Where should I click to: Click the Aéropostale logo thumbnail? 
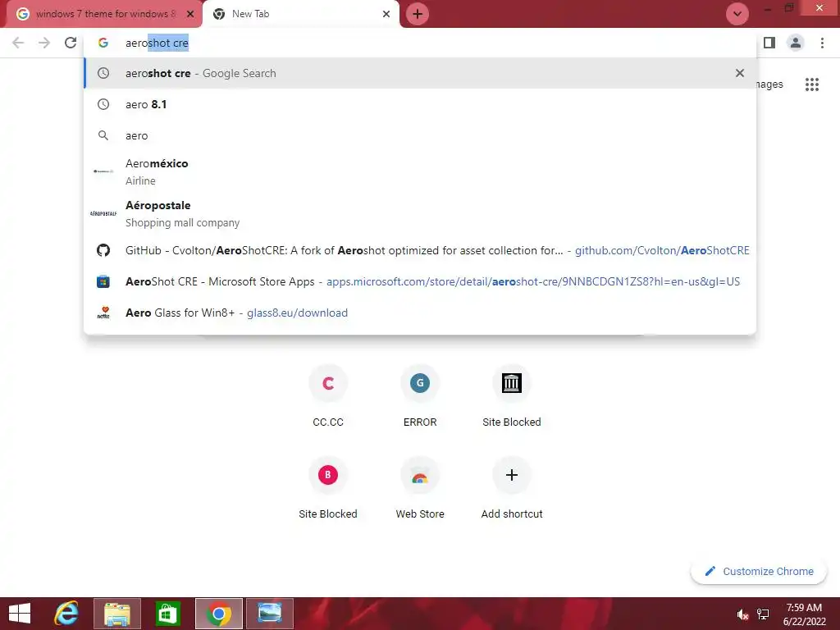[103, 213]
